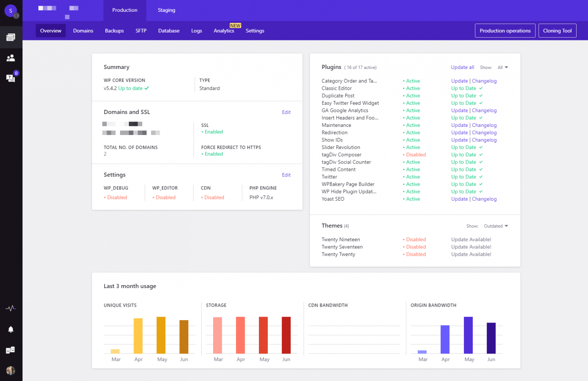The width and height of the screenshot is (588, 381).
Task: Click the SSL Enabled status
Action: [212, 132]
